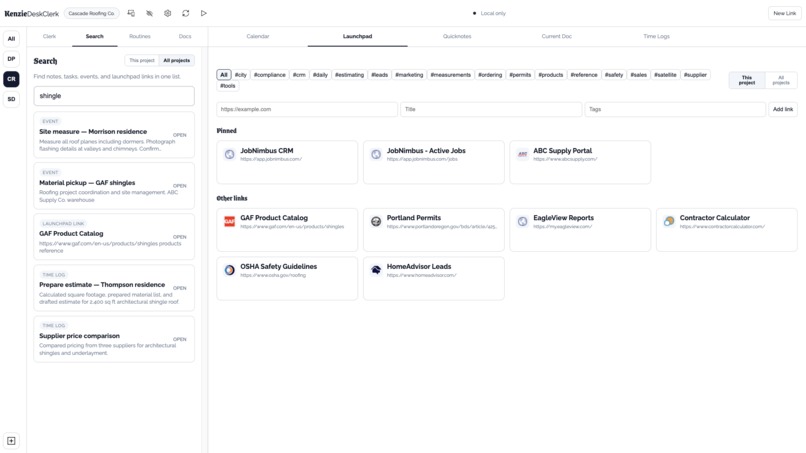Image resolution: width=806 pixels, height=453 pixels.
Task: Click the OSHA Safety Guidelines favicon
Action: pos(230,270)
